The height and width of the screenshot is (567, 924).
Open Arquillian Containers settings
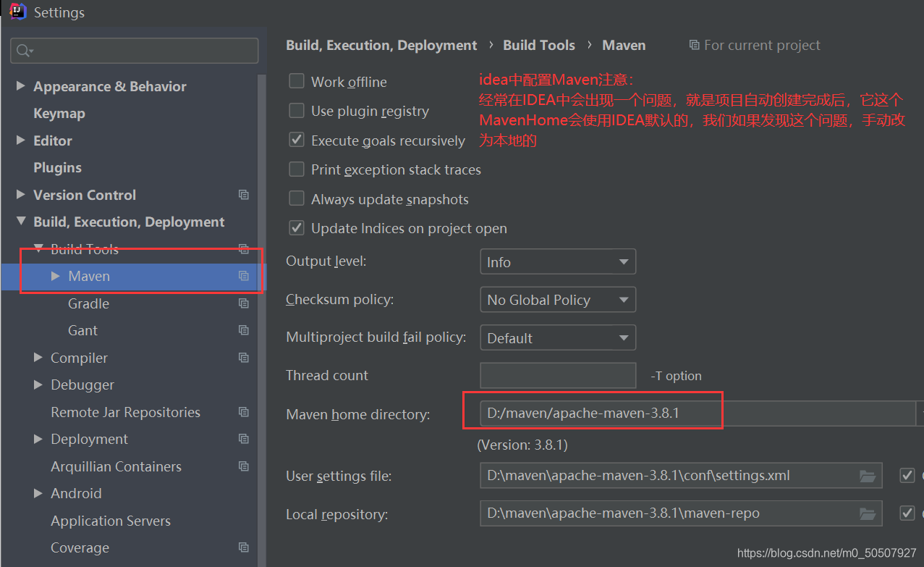(x=116, y=466)
